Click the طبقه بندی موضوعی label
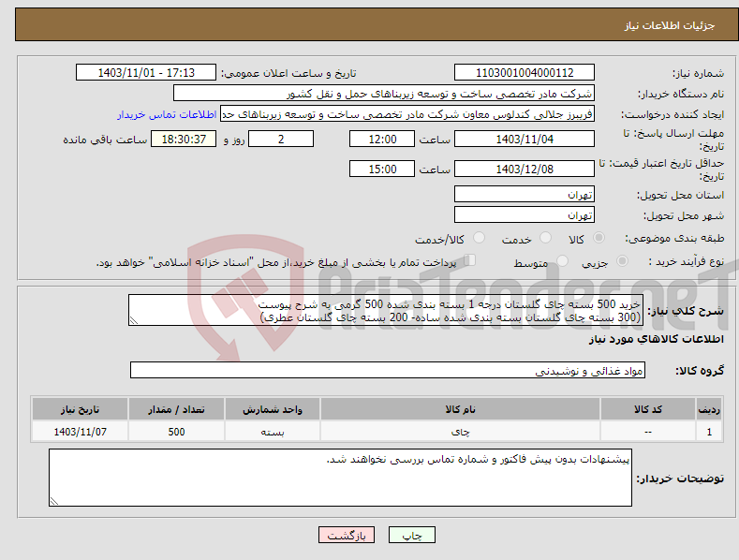The image size is (739, 560). (674, 238)
